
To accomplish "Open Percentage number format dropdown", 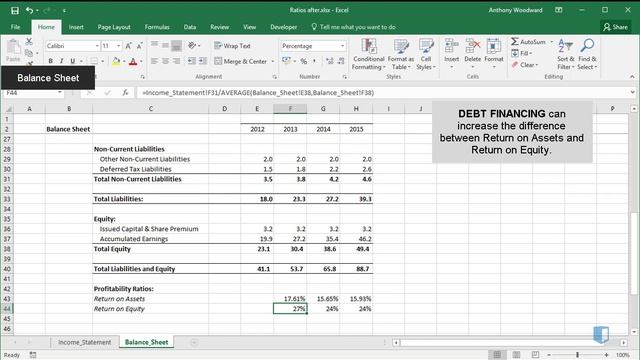I will [x=342, y=46].
